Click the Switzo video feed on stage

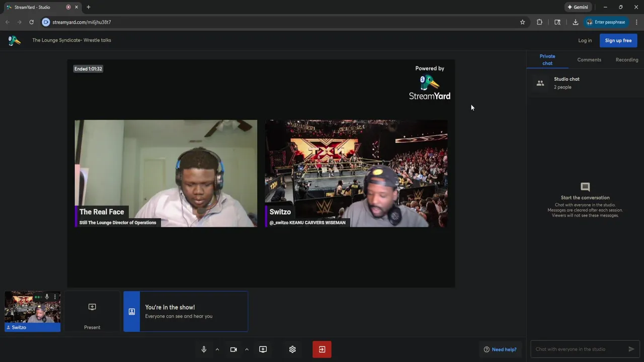(356, 173)
